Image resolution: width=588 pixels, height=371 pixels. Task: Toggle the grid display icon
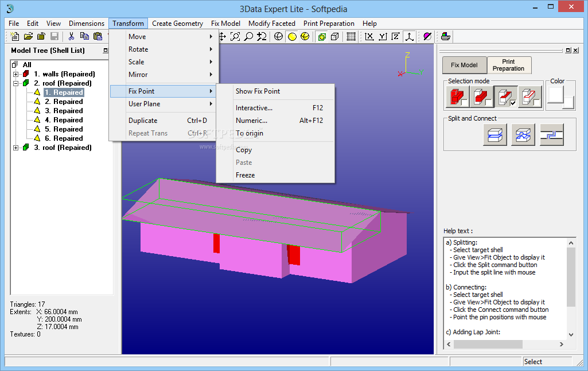tap(351, 36)
